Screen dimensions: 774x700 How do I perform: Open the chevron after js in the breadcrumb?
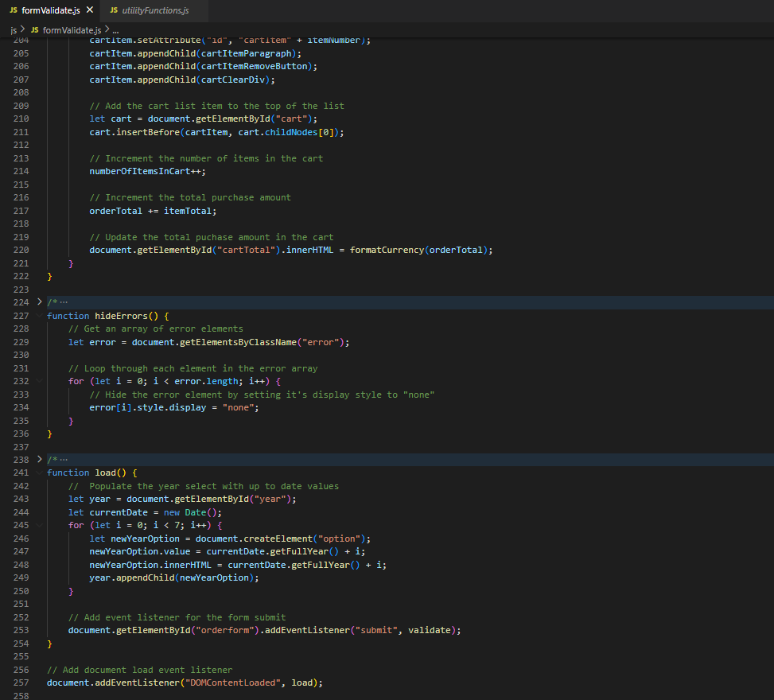tap(23, 29)
